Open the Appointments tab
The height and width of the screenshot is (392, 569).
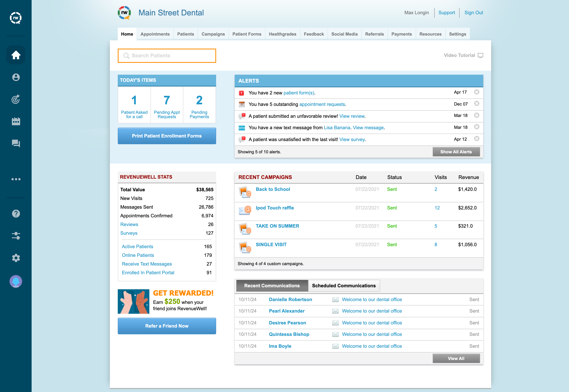(155, 34)
